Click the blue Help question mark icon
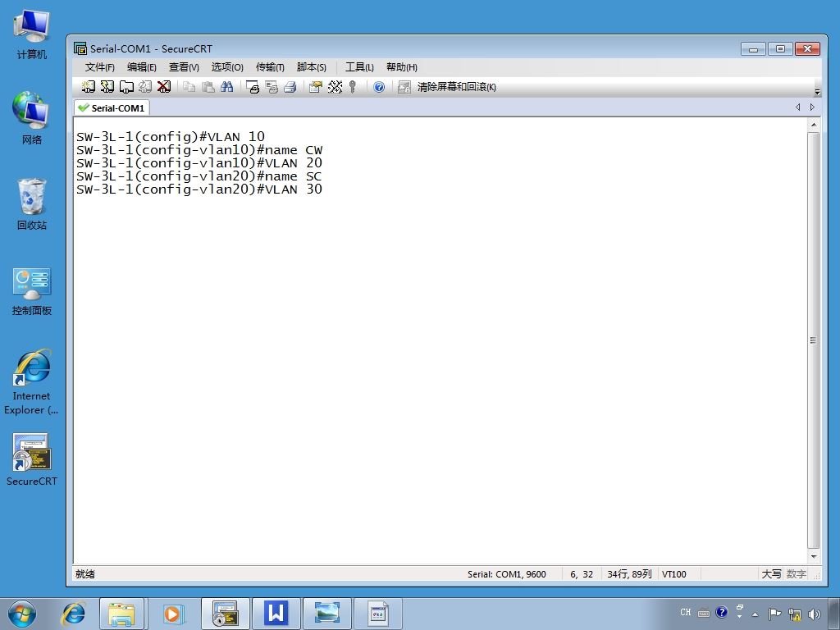The height and width of the screenshot is (630, 840). click(x=379, y=87)
